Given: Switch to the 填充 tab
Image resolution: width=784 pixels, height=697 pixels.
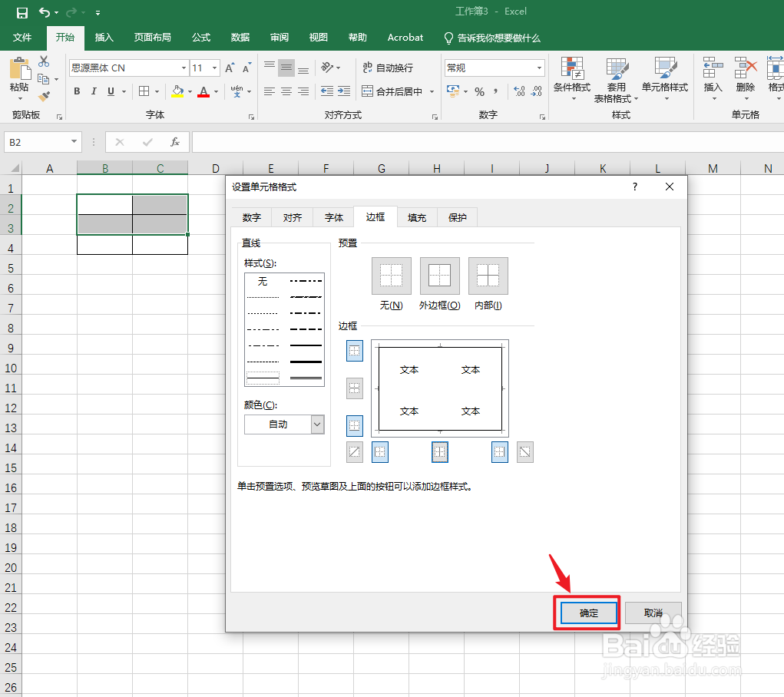Looking at the screenshot, I should pyautogui.click(x=417, y=218).
